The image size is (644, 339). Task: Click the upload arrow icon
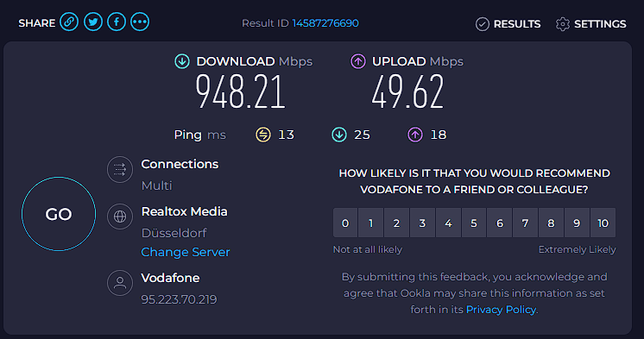[x=358, y=61]
